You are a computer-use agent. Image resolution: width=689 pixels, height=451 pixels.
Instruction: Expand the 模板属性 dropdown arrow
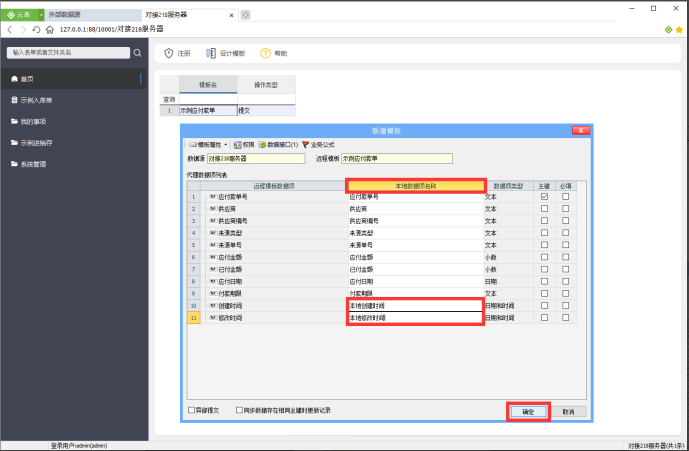pos(226,145)
